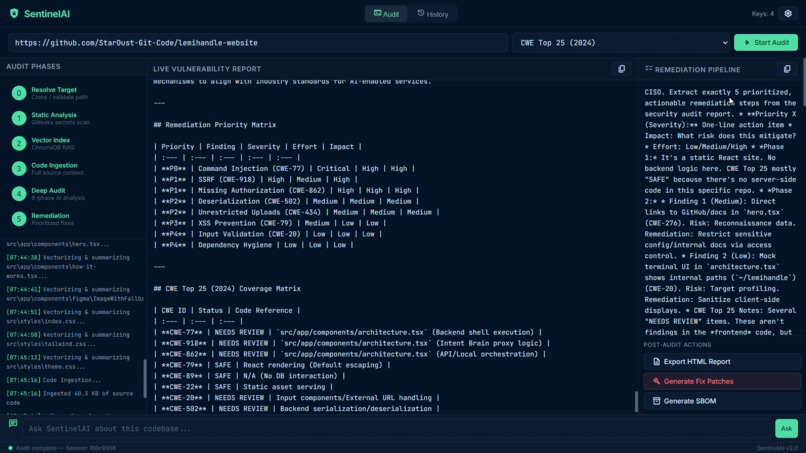Start the audit with Start Audit
This screenshot has width=806, height=453.
[x=766, y=43]
